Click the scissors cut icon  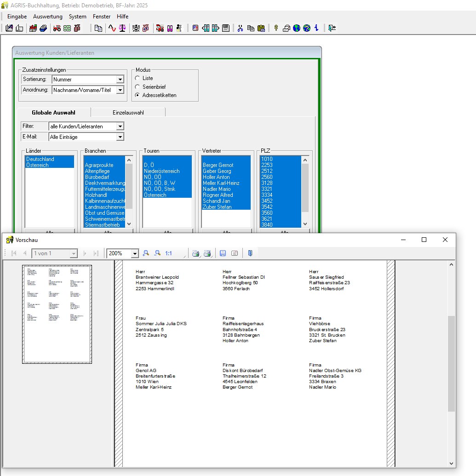240,28
